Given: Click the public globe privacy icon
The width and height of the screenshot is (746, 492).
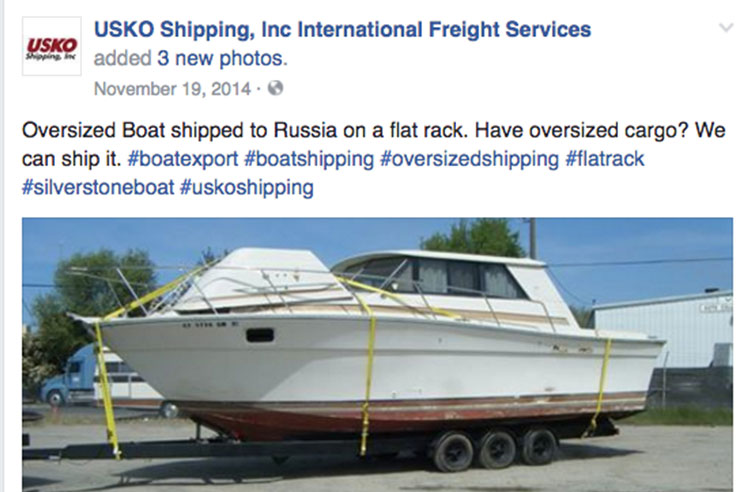Looking at the screenshot, I should pyautogui.click(x=275, y=88).
